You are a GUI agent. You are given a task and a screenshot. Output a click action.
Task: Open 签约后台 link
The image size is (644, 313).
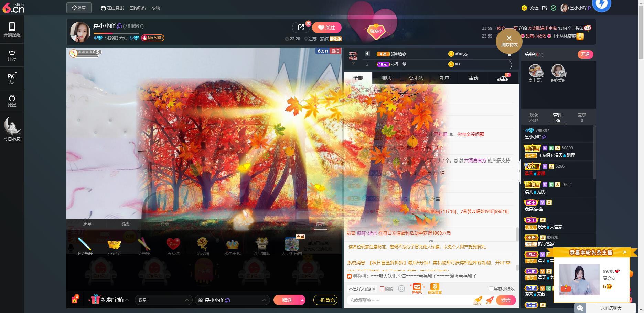coord(138,8)
